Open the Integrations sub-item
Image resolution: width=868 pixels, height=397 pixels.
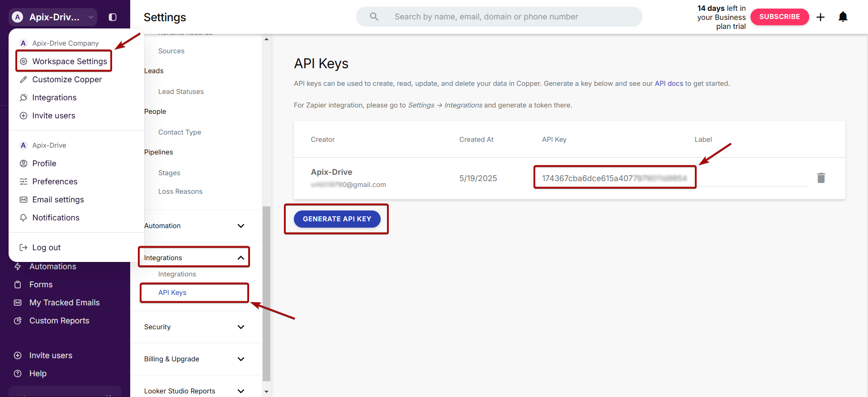tap(177, 274)
